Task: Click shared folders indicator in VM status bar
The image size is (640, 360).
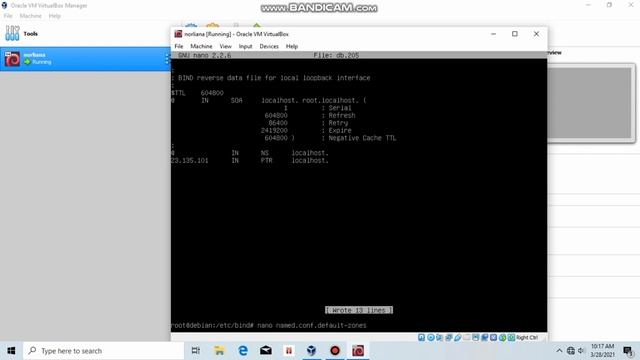Action: point(467,338)
